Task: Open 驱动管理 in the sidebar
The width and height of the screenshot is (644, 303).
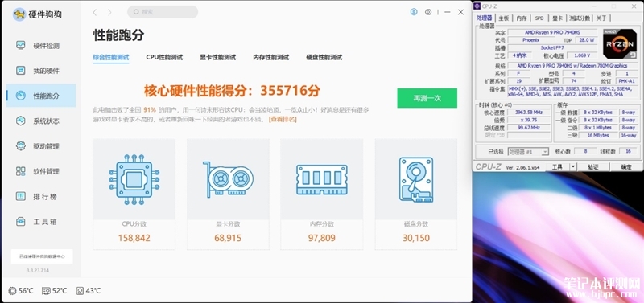Action: coord(41,146)
